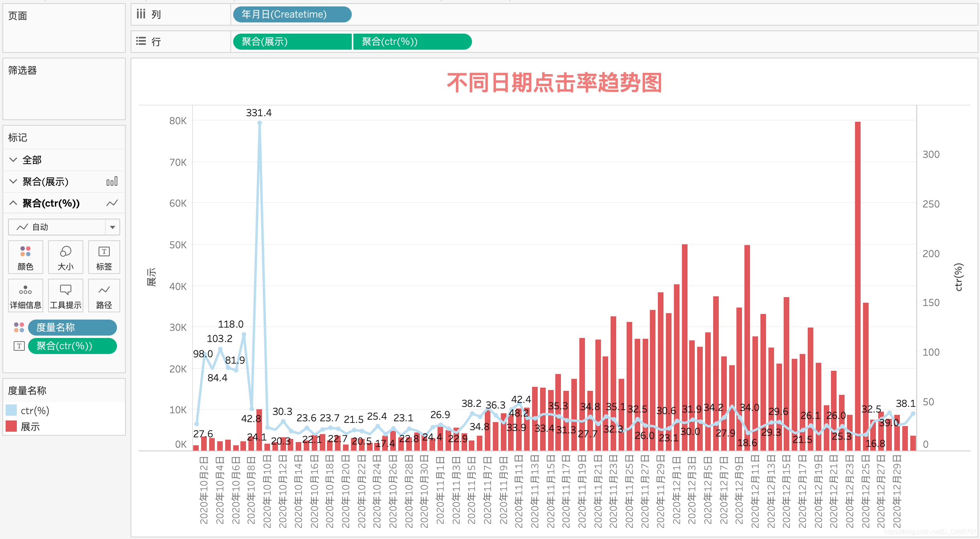Click the green 聚合(ctr(%)) pill in marks card
Image resolution: width=980 pixels, height=539 pixels.
pyautogui.click(x=73, y=346)
